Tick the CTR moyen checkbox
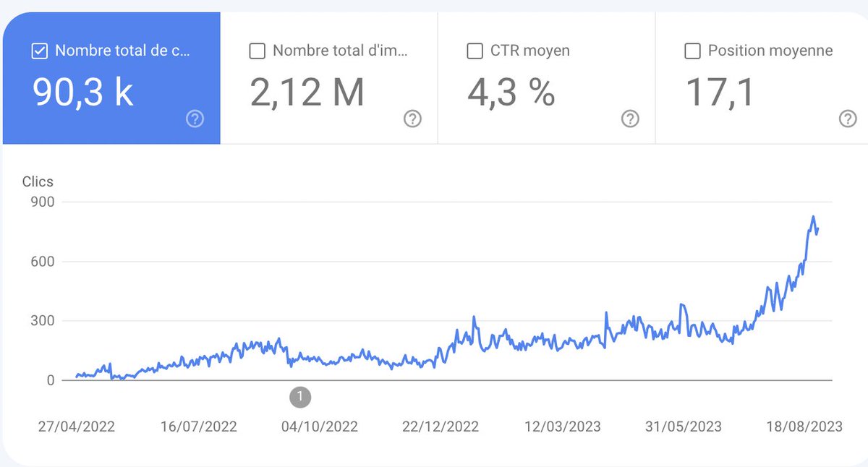This screenshot has height=467, width=868. pyautogui.click(x=475, y=51)
